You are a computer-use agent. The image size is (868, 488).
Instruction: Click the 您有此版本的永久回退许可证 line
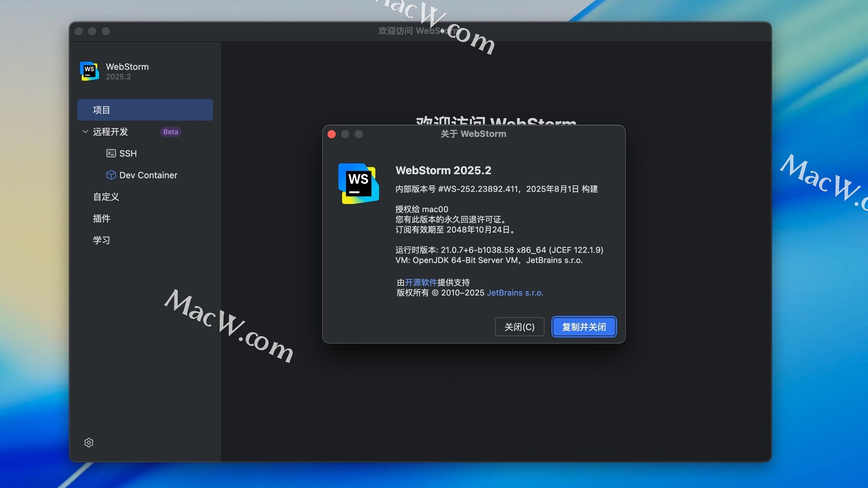click(x=451, y=219)
